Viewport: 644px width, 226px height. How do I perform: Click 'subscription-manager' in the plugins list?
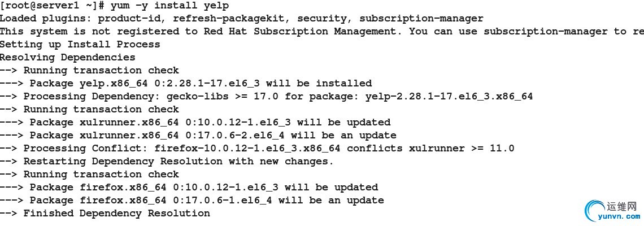421,19
